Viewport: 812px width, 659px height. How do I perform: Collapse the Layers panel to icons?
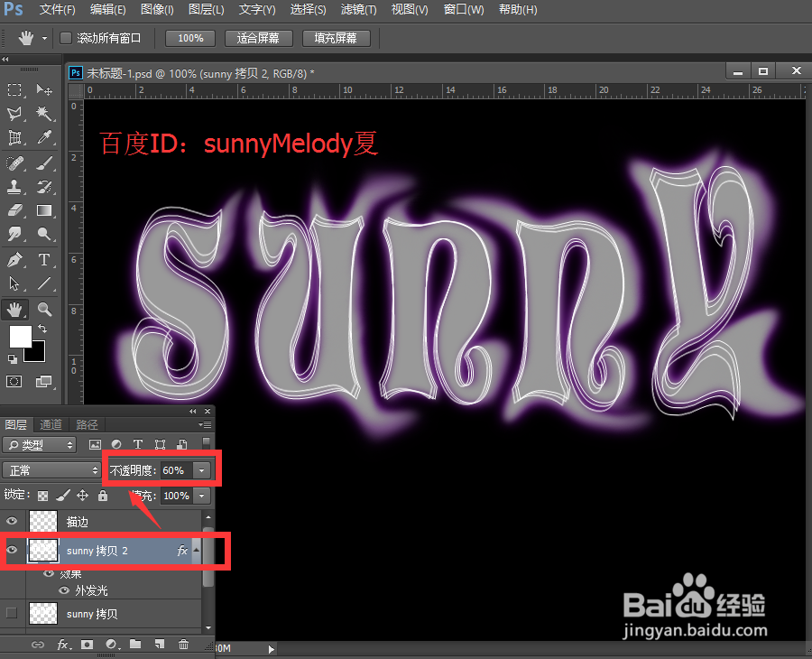click(193, 411)
